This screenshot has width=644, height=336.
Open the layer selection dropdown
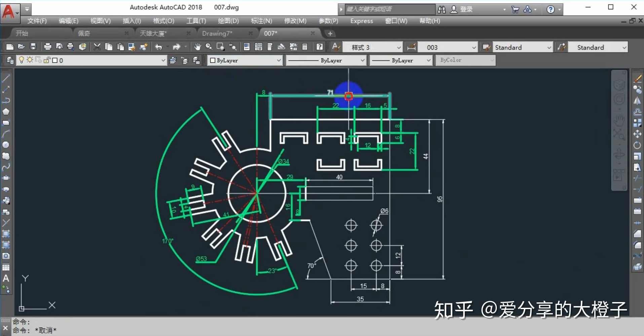tap(163, 60)
